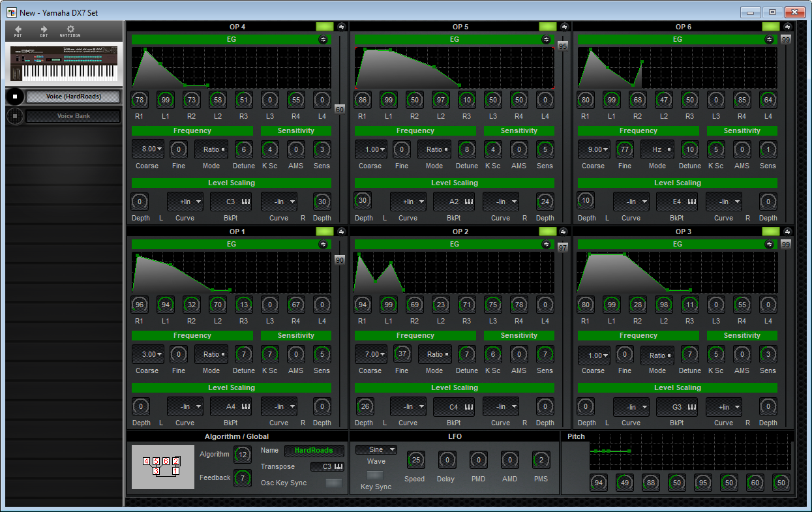Click the OP 1 breakpoint A4 key button
The image size is (812, 512).
(232, 406)
